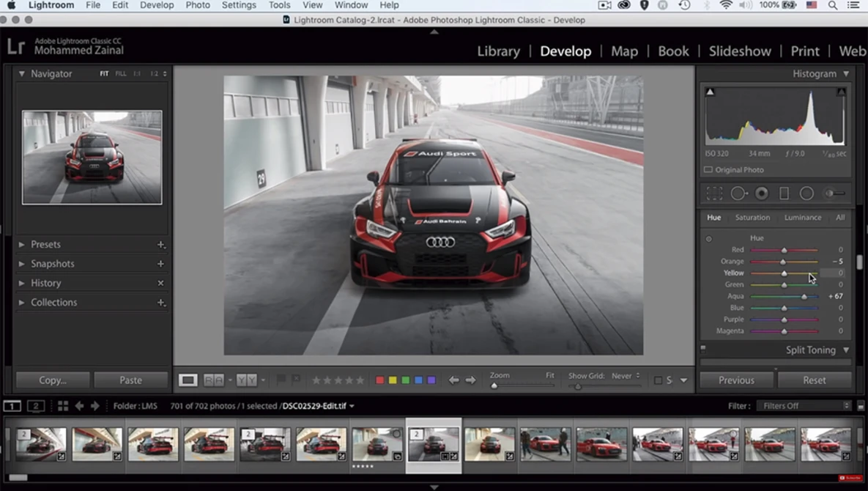This screenshot has height=491, width=868.
Task: Open the Luminance tab in HSL
Action: (x=803, y=218)
